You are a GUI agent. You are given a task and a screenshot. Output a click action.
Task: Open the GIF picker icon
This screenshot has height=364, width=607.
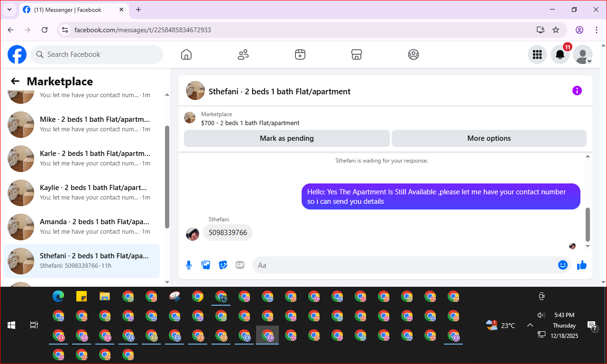click(240, 265)
